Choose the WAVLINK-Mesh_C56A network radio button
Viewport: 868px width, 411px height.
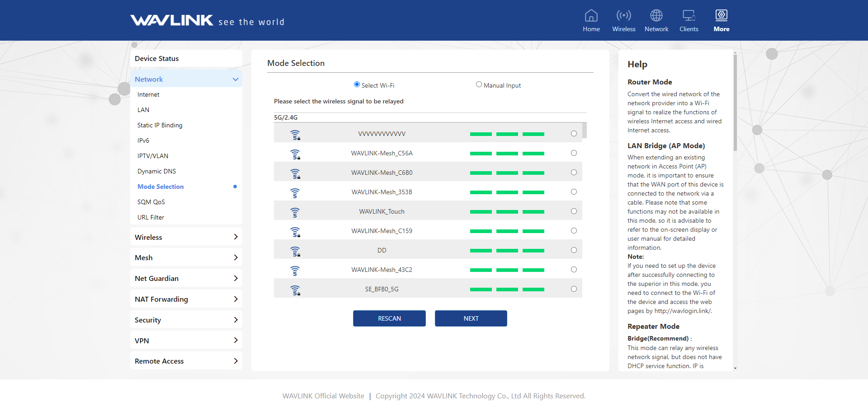tap(574, 153)
